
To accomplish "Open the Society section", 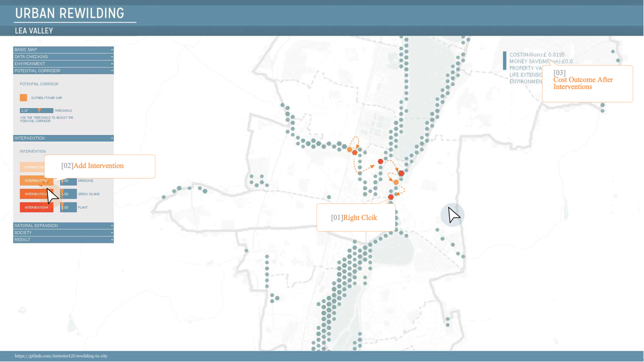I will [x=63, y=233].
